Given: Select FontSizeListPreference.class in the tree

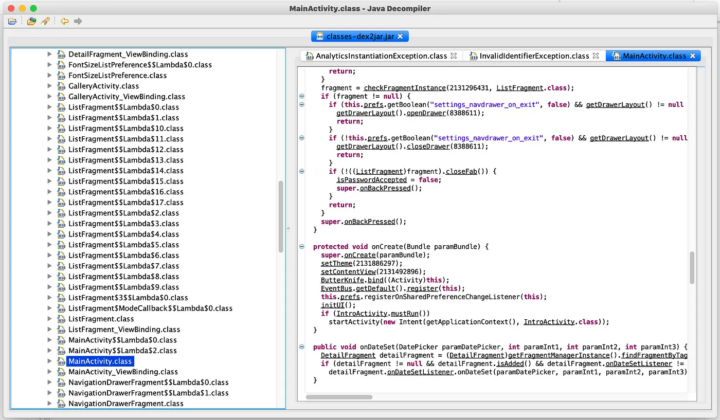Looking at the screenshot, I should 117,75.
